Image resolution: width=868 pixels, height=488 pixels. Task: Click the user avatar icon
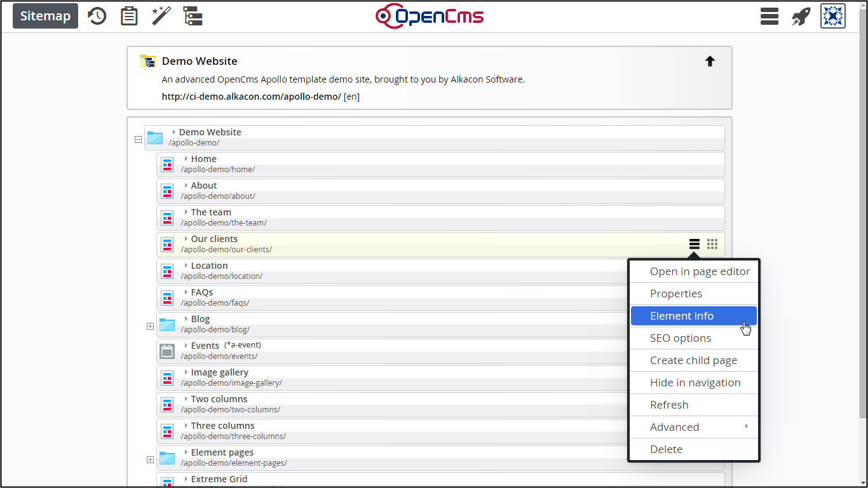point(832,16)
